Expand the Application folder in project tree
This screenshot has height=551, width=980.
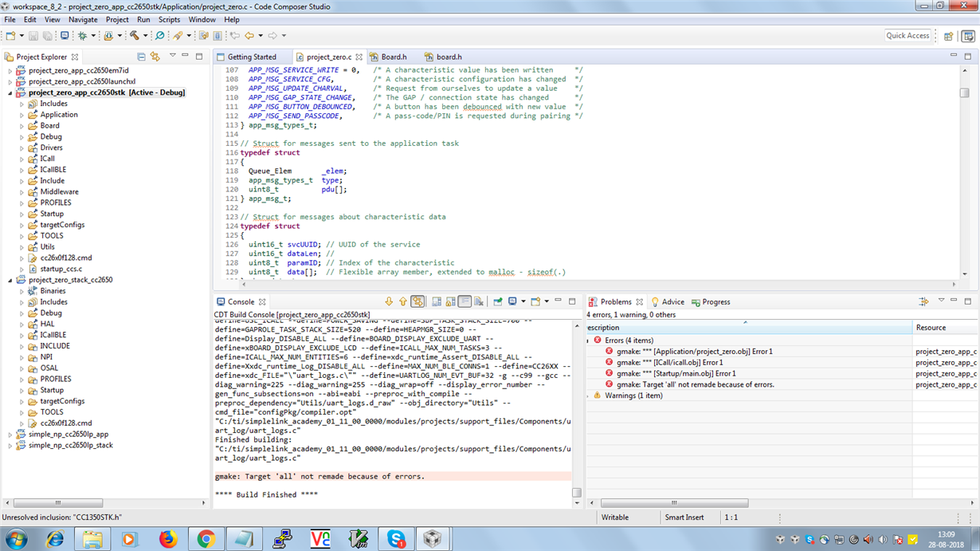[x=22, y=115]
